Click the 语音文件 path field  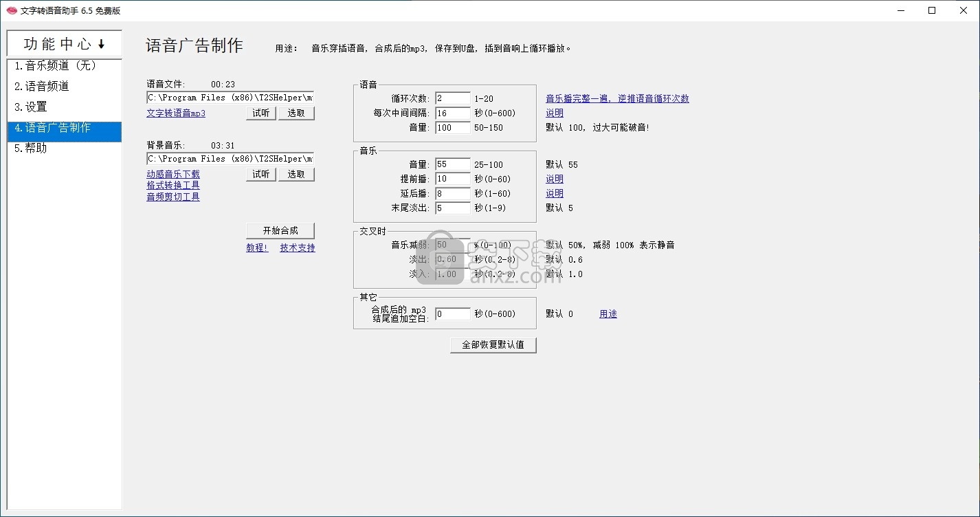[230, 98]
